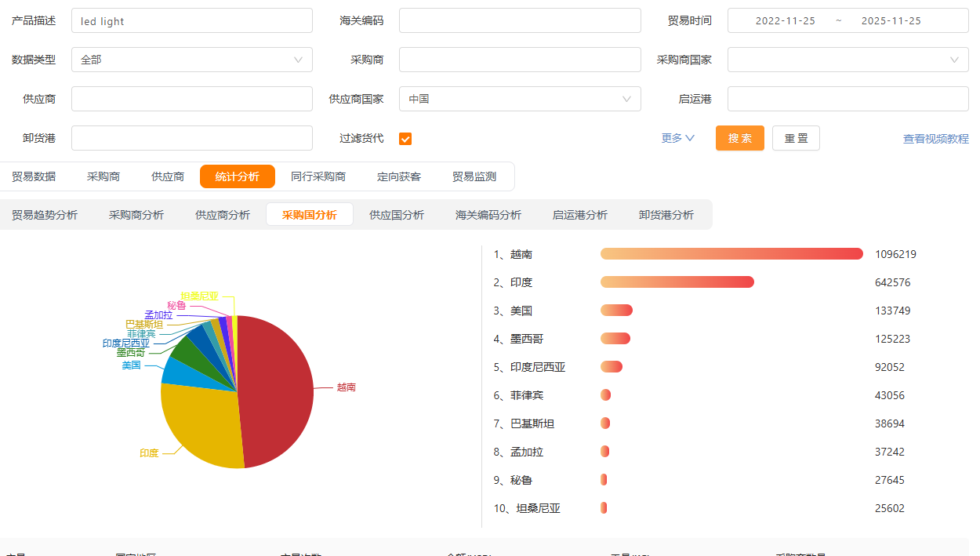Click the 秘鲁 pie chart label
The height and width of the screenshot is (556, 980).
click(x=176, y=305)
